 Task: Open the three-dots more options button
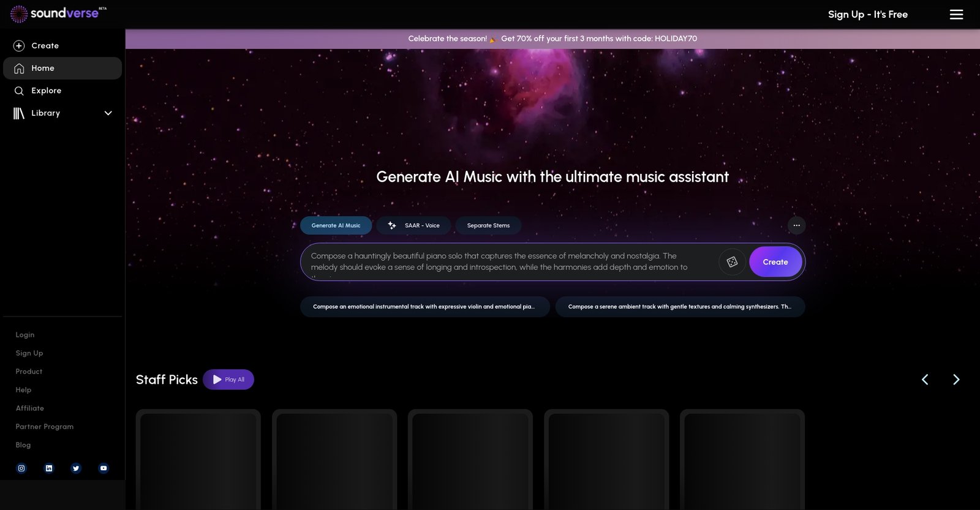pyautogui.click(x=796, y=225)
